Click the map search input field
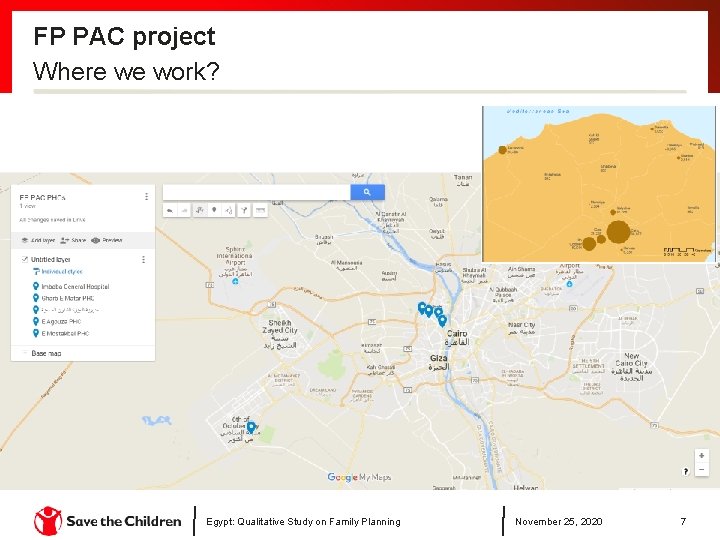Screen dimensions: 720x540 pos(257,192)
